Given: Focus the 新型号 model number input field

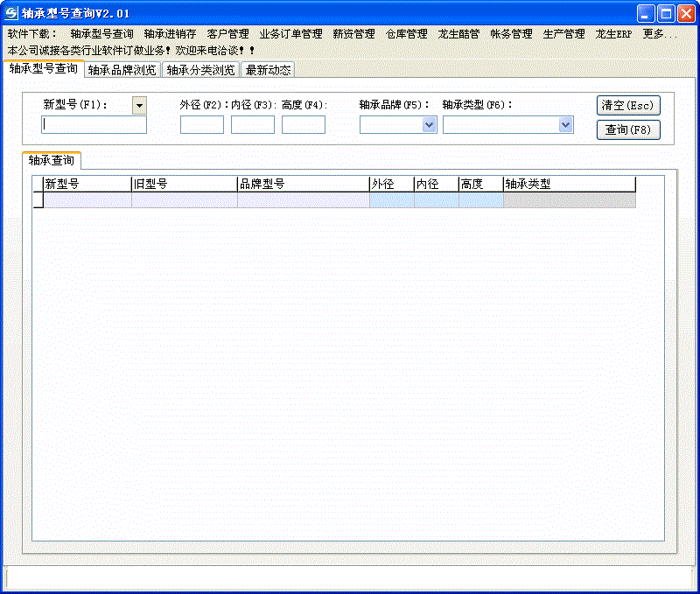Looking at the screenshot, I should coord(94,124).
